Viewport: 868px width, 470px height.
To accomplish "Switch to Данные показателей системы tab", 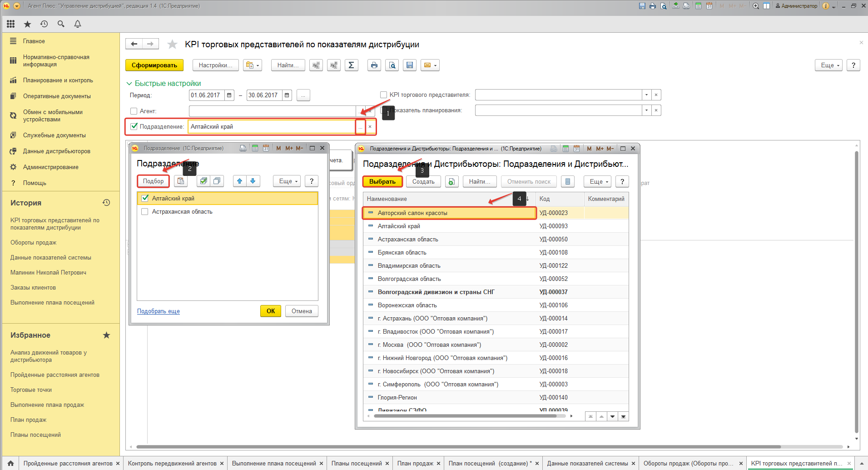I will coord(587,463).
